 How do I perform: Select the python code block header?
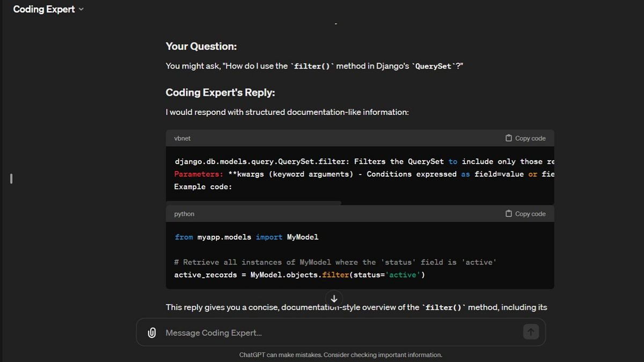coord(184,213)
